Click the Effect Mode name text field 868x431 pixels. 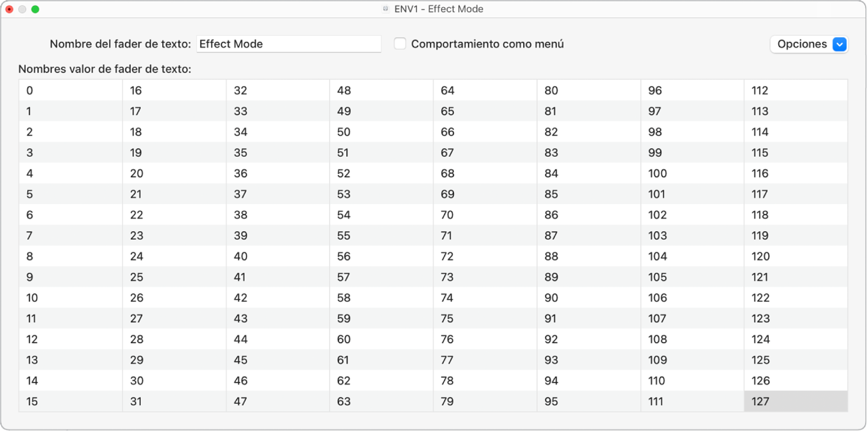pos(288,44)
